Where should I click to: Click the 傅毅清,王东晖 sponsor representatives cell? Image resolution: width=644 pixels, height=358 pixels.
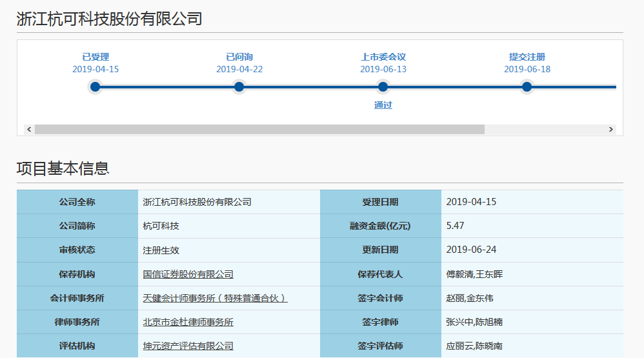coord(532,274)
